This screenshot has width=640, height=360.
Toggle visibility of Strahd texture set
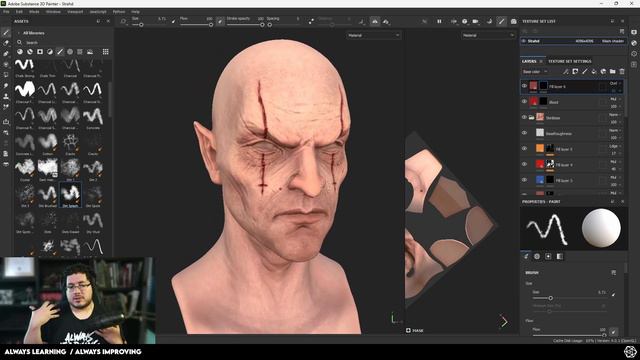524,41
